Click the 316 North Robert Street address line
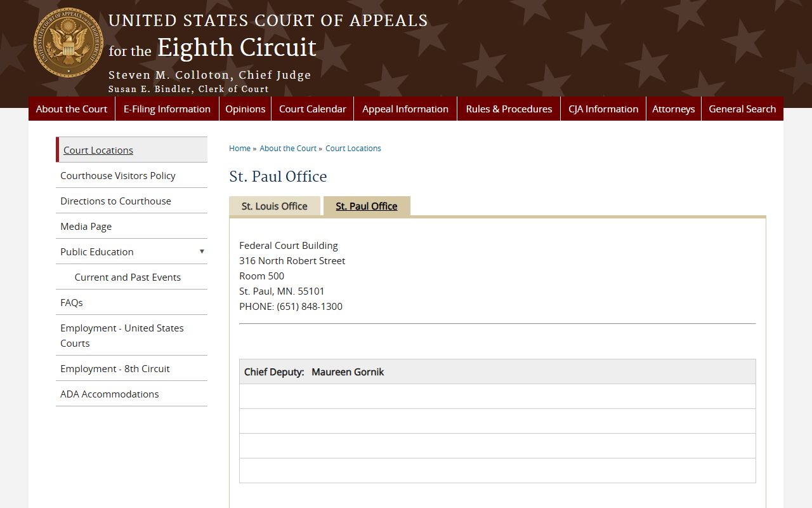 [x=292, y=260]
